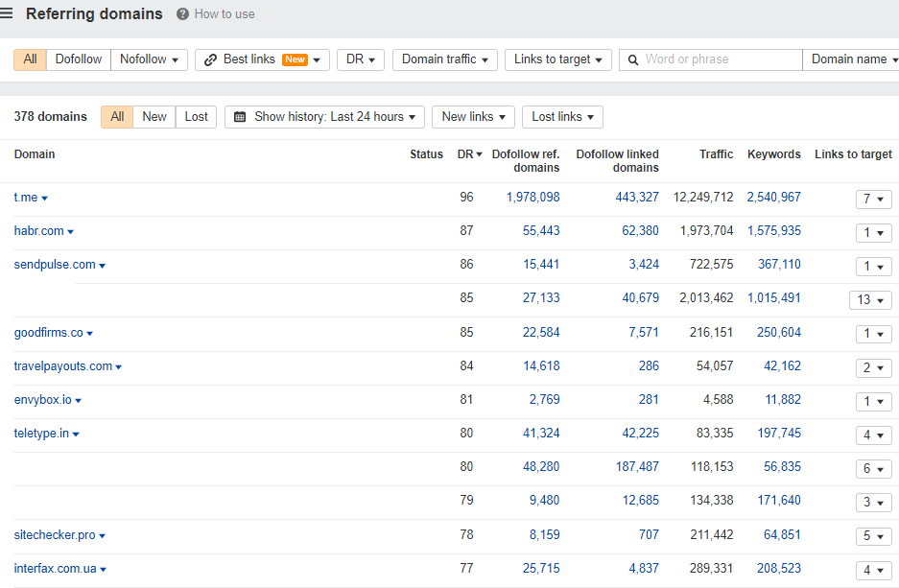Sort by the Traffic column header
This screenshot has width=899, height=588.
point(716,154)
